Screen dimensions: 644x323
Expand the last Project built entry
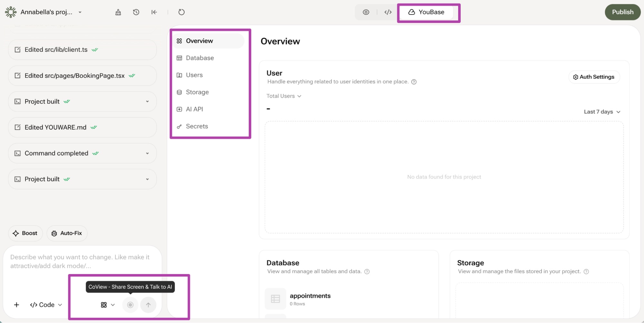pos(82,179)
